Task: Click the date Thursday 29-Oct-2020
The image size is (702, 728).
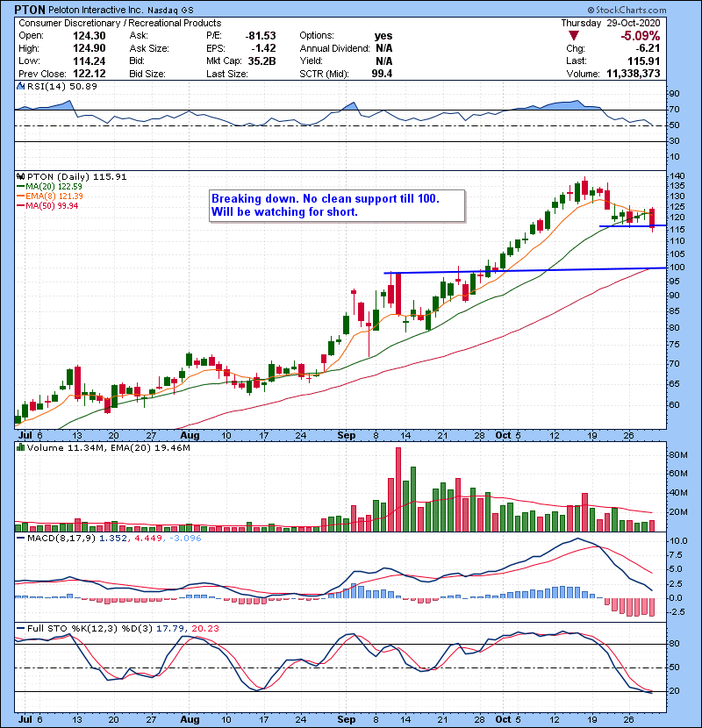Action: 611,23
